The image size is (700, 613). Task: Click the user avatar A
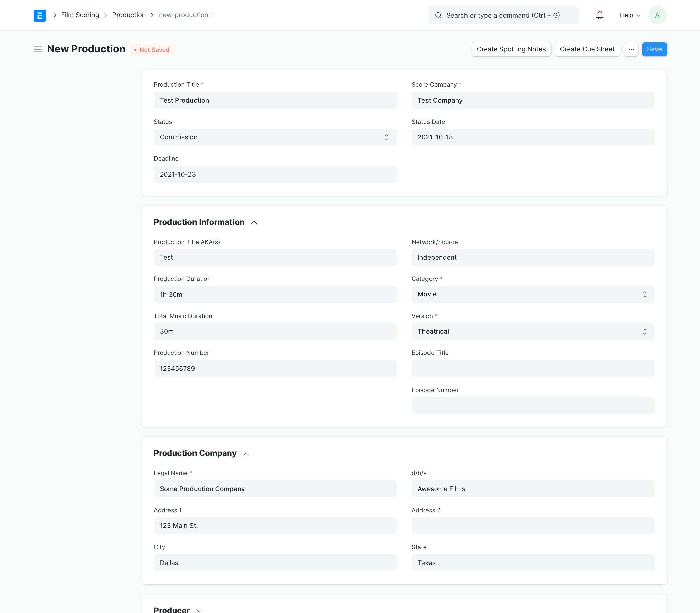657,15
